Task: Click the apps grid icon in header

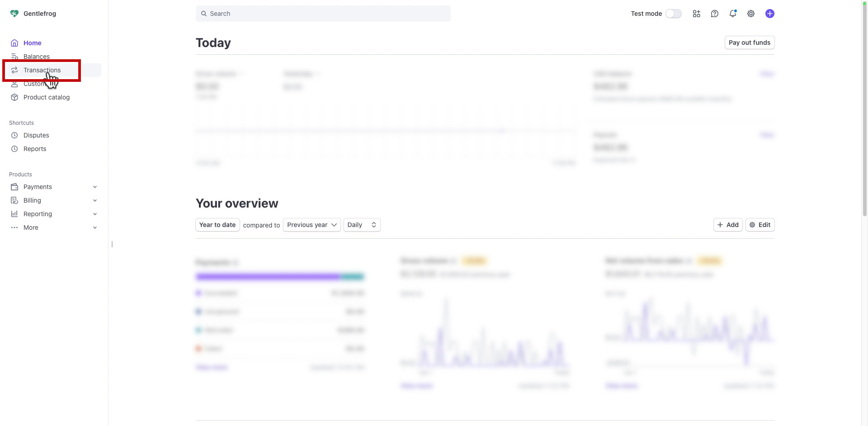Action: (x=696, y=14)
